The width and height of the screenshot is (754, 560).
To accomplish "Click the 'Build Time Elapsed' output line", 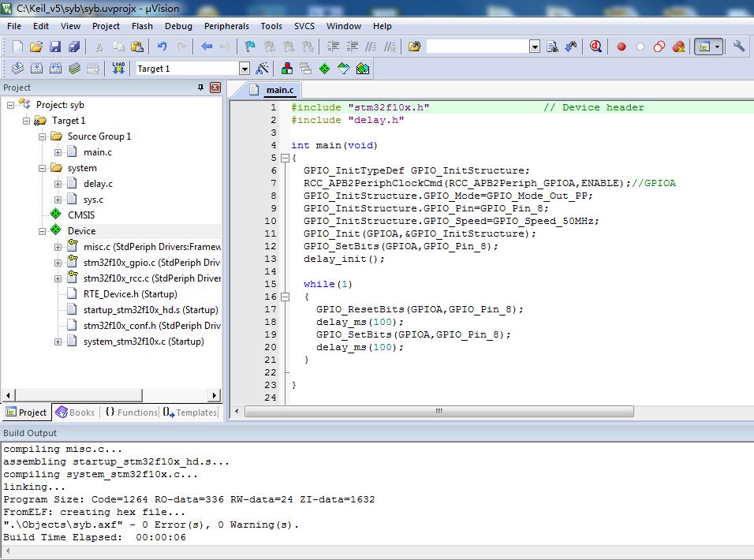I will [95, 537].
